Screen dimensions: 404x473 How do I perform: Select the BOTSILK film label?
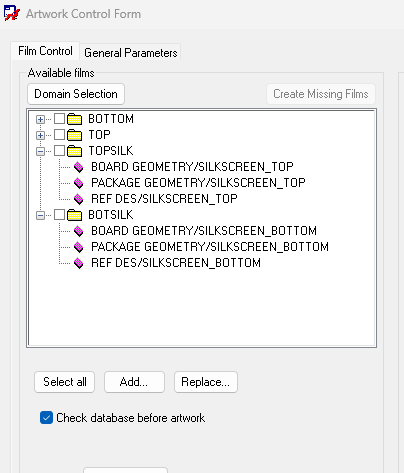tap(111, 215)
